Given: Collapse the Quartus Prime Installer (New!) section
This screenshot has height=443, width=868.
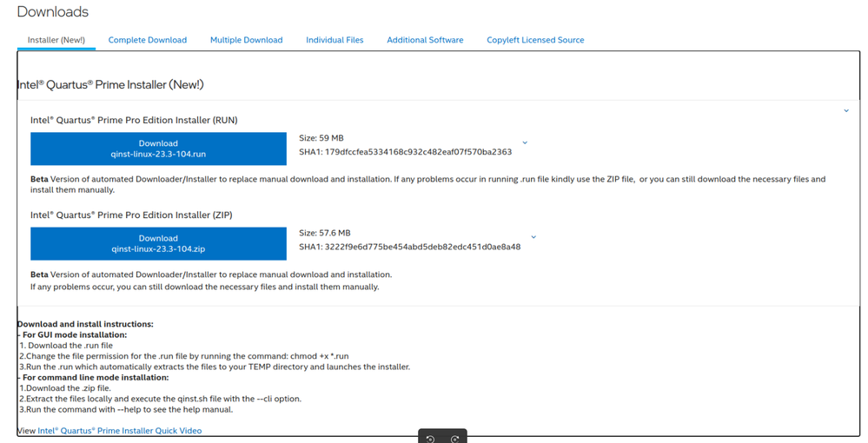Looking at the screenshot, I should (x=846, y=111).
